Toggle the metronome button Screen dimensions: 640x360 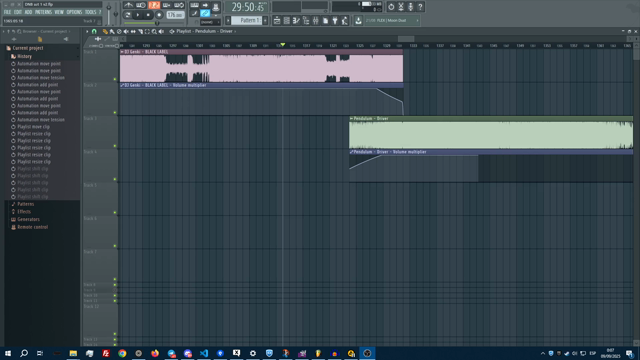[x=129, y=5]
